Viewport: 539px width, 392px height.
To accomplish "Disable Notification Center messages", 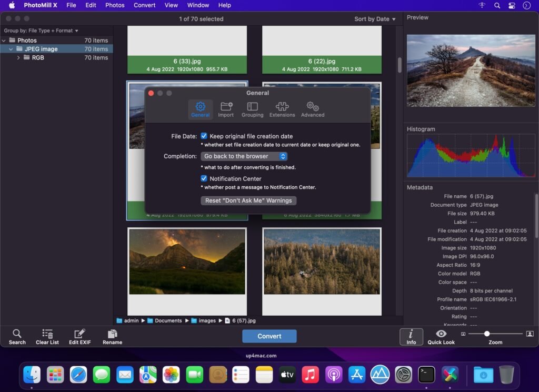I will (x=204, y=178).
